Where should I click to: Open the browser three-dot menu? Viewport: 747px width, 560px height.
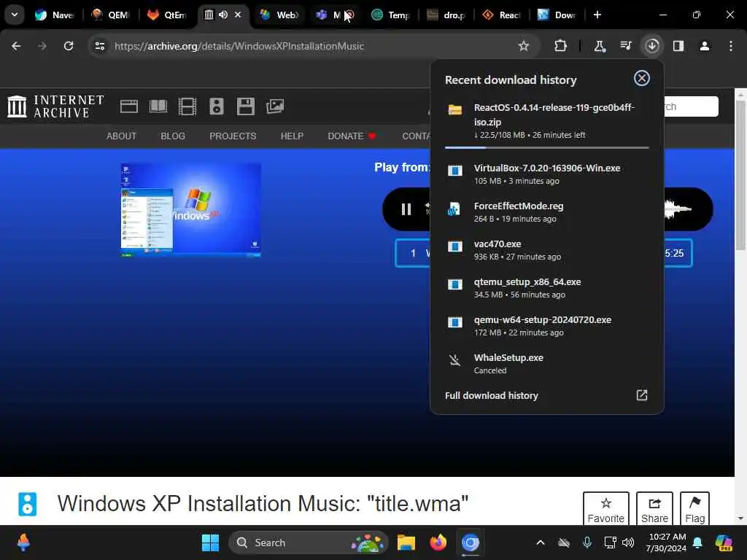coord(730,46)
